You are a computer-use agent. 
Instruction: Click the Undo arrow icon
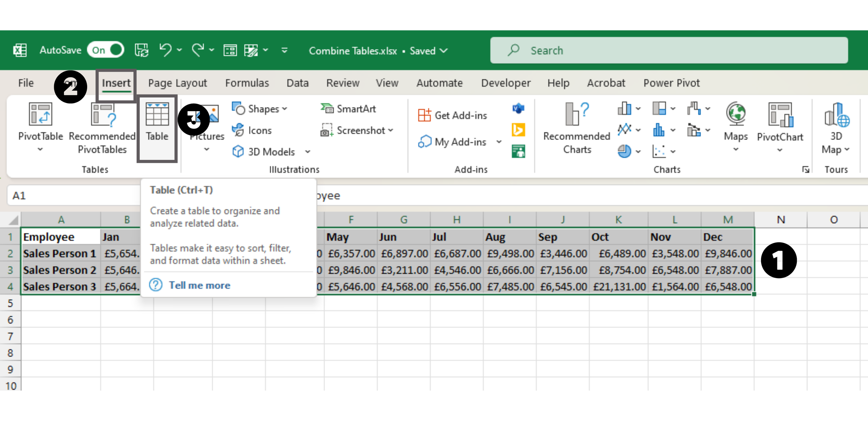coord(165,50)
